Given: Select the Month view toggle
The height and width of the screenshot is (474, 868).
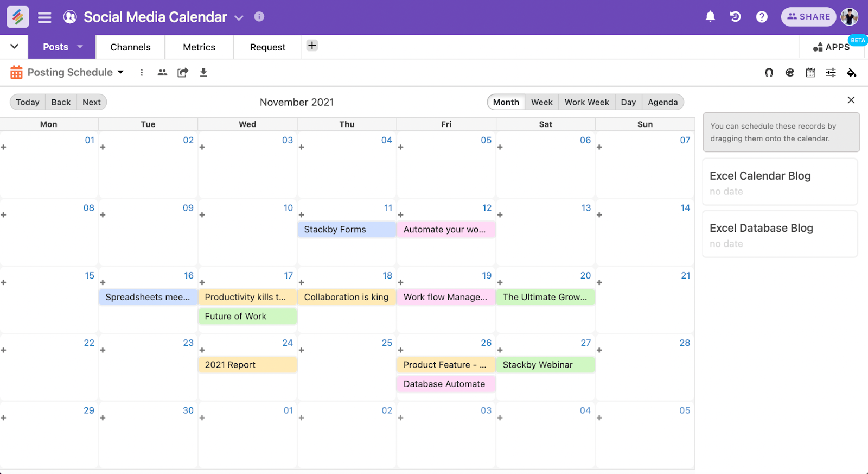Looking at the screenshot, I should (x=506, y=102).
